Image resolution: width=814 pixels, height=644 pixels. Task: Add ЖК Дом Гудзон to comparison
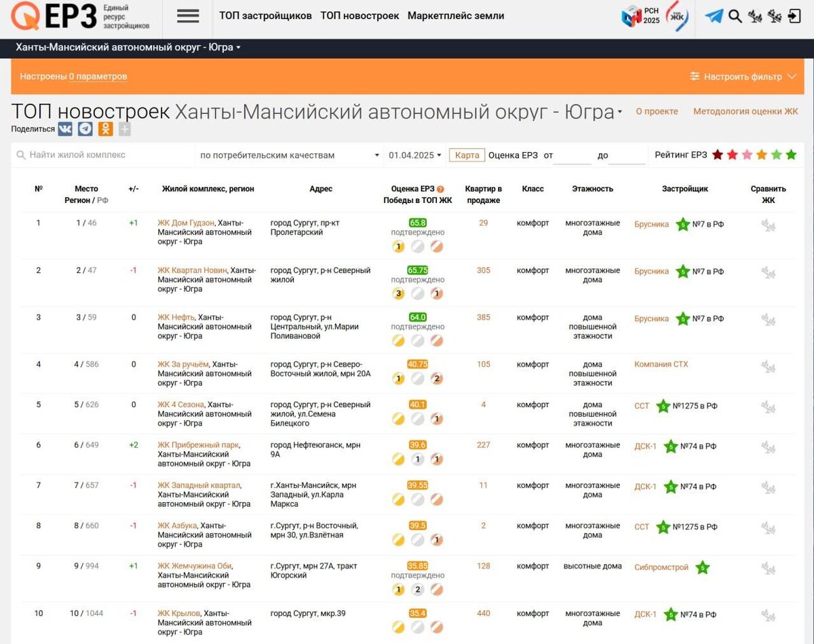[768, 226]
